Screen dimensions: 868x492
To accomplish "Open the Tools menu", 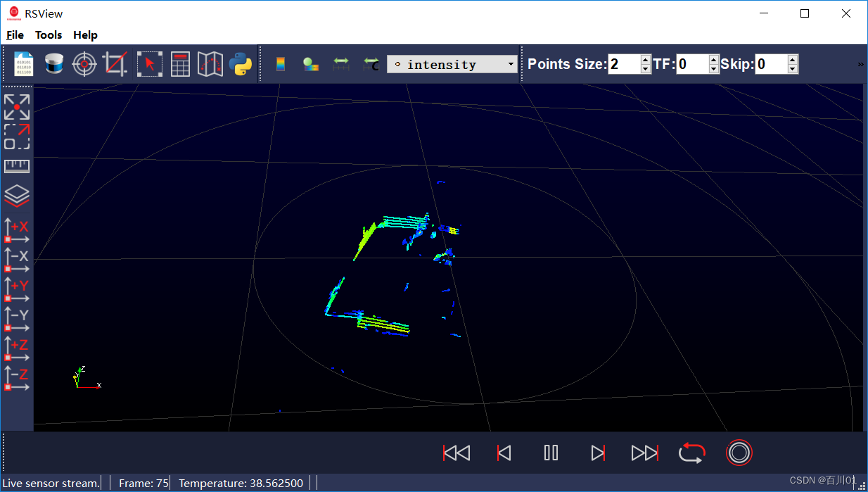I will [49, 35].
